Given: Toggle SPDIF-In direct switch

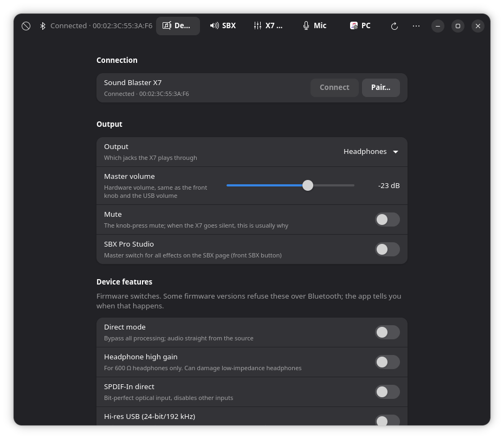Looking at the screenshot, I should [x=387, y=392].
